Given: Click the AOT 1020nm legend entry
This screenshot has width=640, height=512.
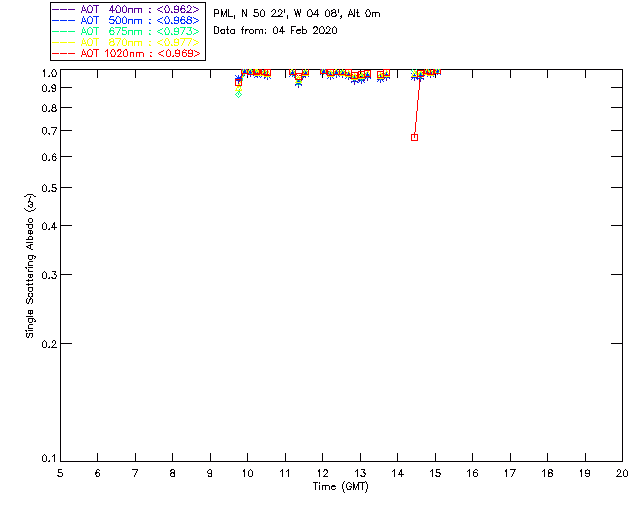Looking at the screenshot, I should coord(126,53).
